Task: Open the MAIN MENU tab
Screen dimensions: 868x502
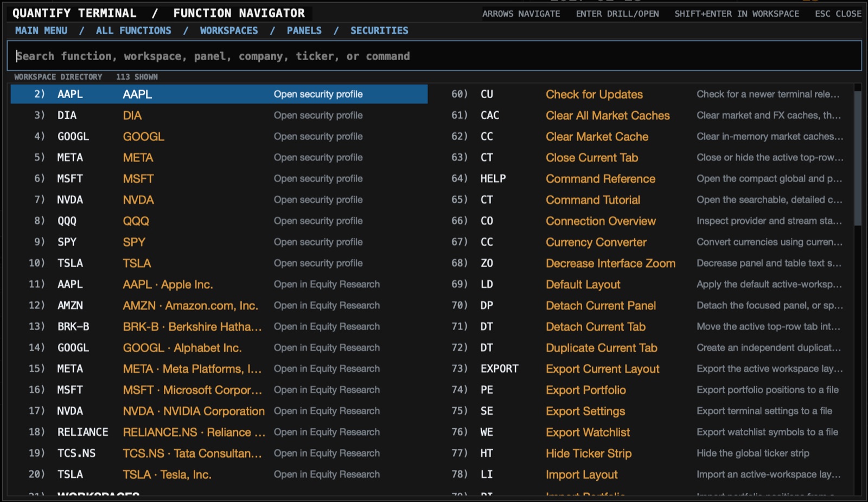Action: (x=41, y=31)
